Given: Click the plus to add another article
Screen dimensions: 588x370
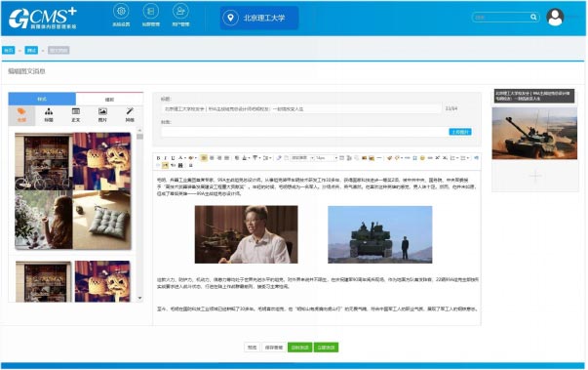Looking at the screenshot, I should [x=535, y=176].
